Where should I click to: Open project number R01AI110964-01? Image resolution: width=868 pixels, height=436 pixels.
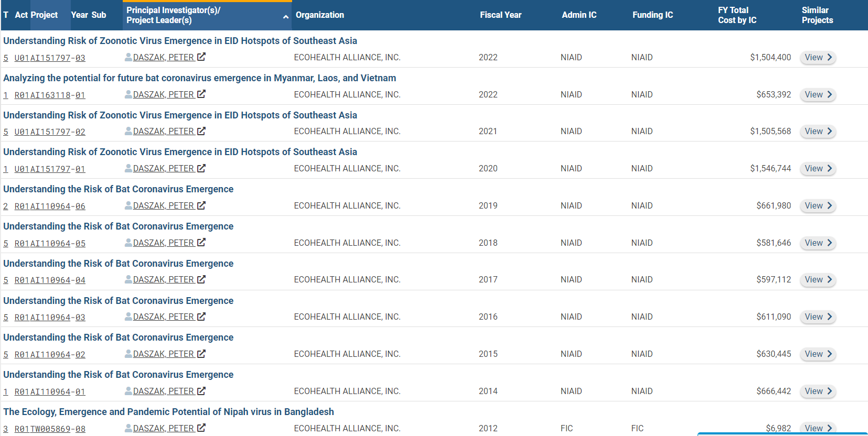[x=50, y=392]
